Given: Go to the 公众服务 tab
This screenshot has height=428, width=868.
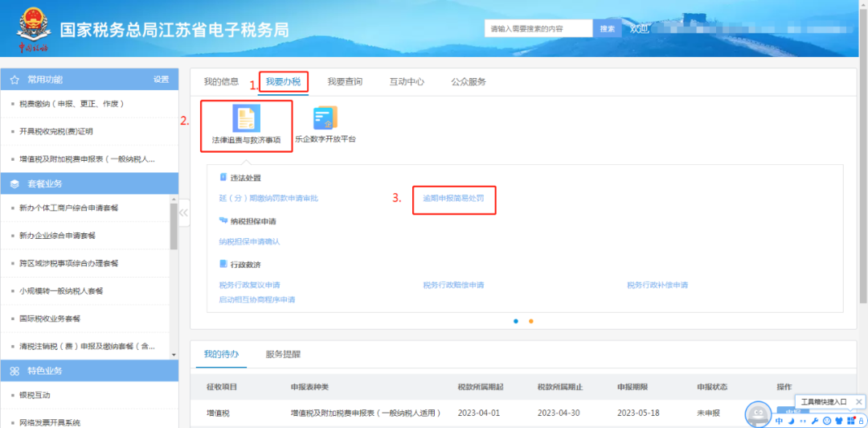Looking at the screenshot, I should point(469,82).
